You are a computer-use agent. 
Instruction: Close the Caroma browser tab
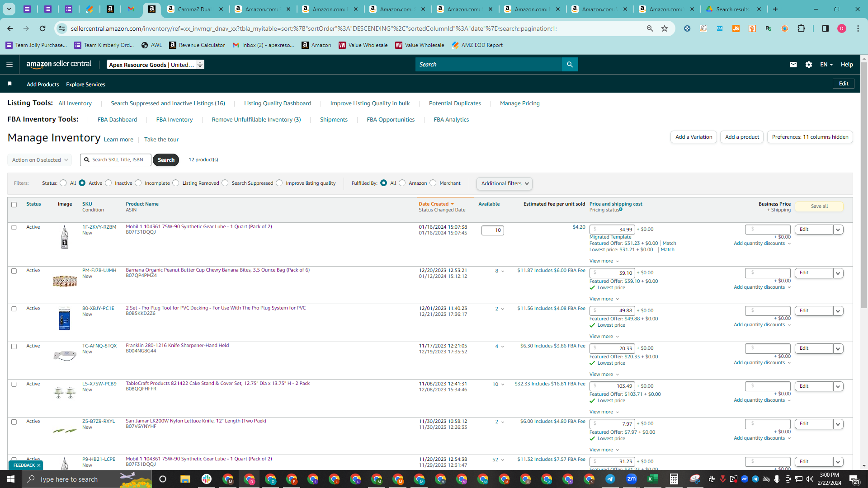click(x=221, y=9)
